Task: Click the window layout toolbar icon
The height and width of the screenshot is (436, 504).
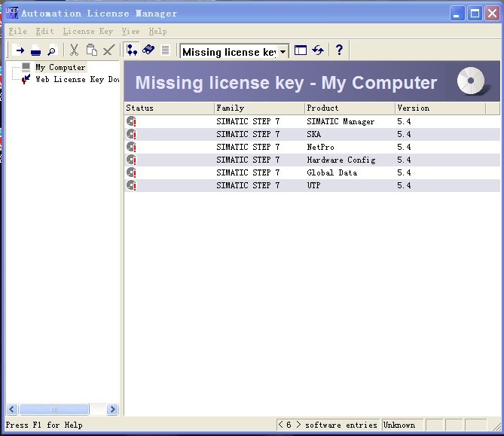Action: click(x=301, y=50)
